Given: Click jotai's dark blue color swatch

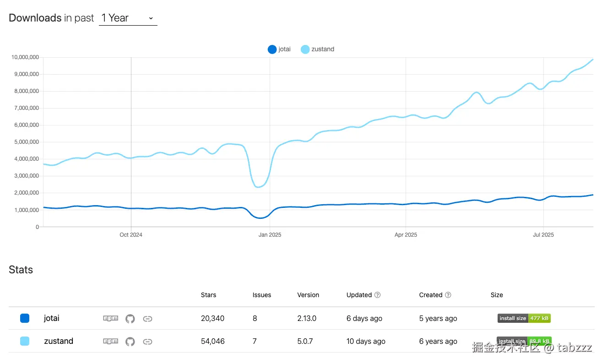Looking at the screenshot, I should [25, 318].
